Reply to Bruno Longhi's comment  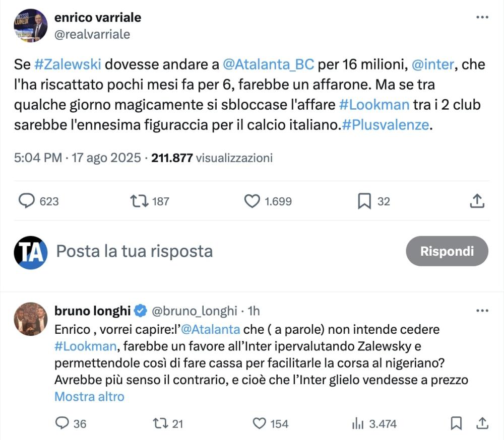[61, 423]
